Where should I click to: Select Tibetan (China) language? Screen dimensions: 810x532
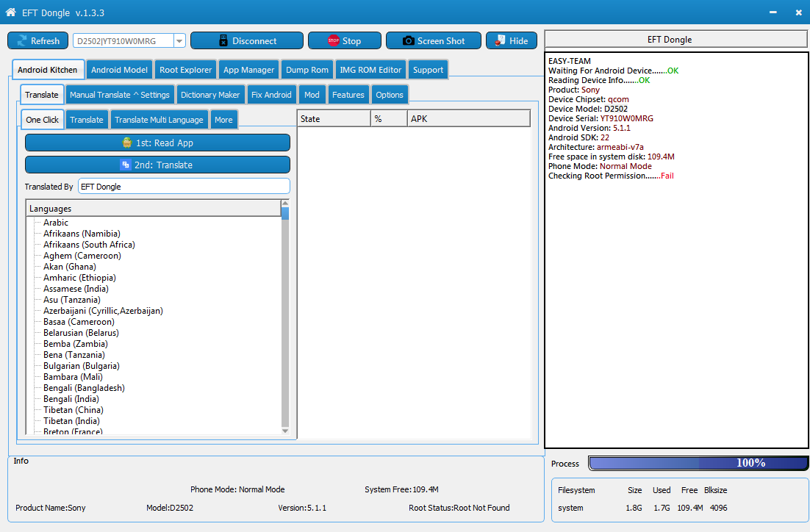point(74,410)
